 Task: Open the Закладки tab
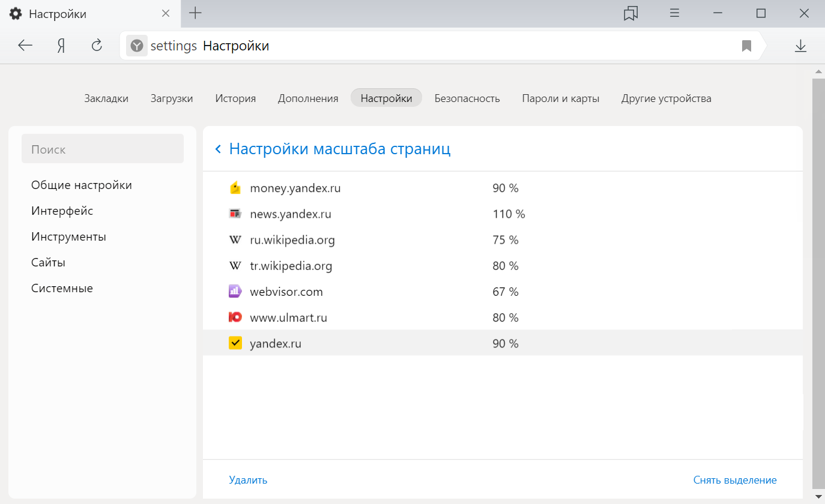pyautogui.click(x=106, y=98)
